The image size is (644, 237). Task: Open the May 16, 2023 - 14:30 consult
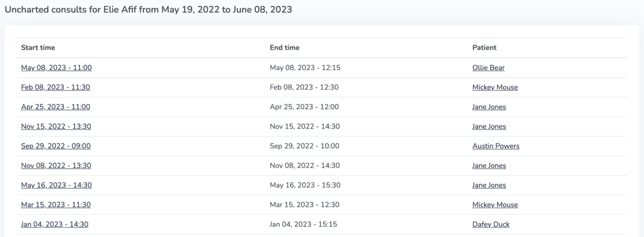coord(56,186)
